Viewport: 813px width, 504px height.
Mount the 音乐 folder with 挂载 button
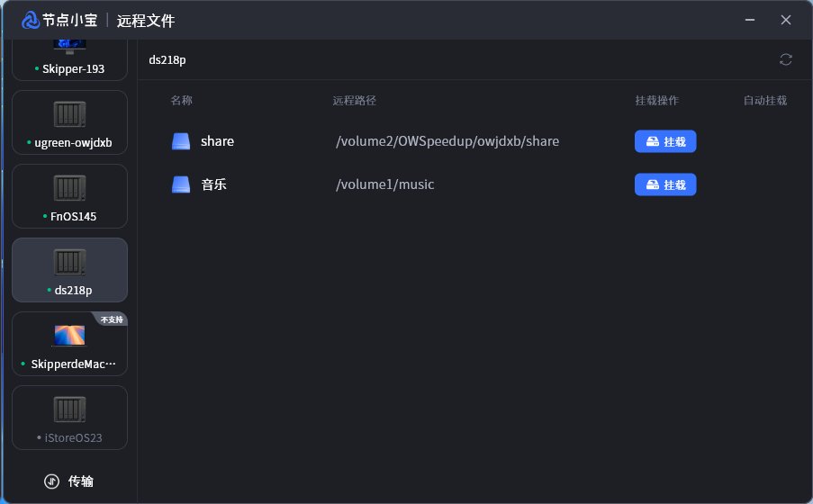point(665,184)
